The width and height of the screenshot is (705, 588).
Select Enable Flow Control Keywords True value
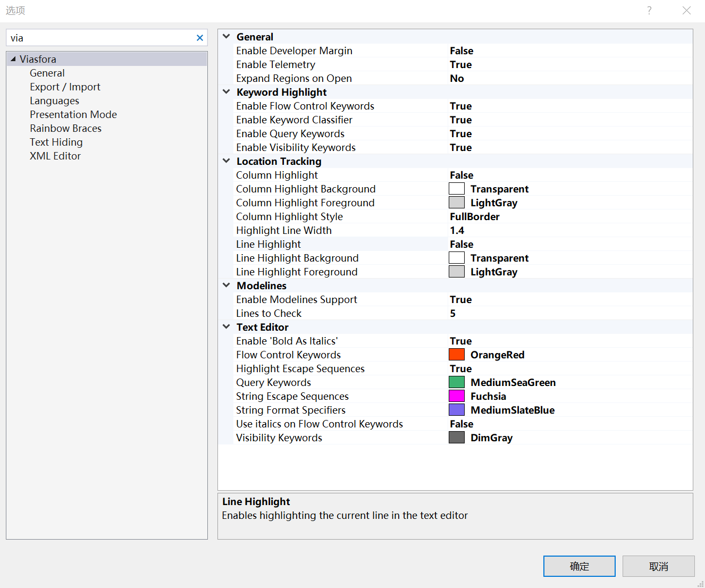coord(461,106)
